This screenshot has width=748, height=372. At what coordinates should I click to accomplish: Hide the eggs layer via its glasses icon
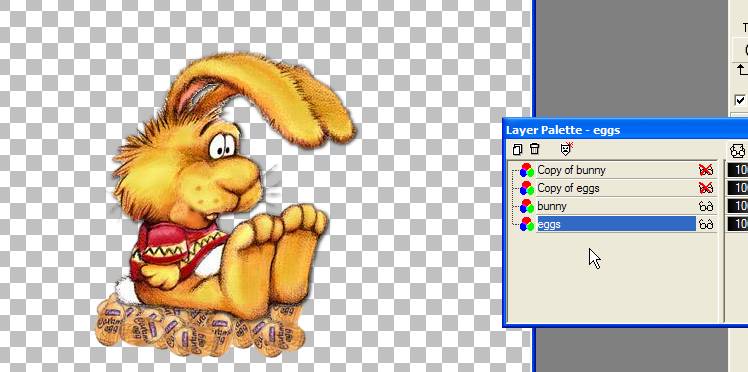point(706,224)
